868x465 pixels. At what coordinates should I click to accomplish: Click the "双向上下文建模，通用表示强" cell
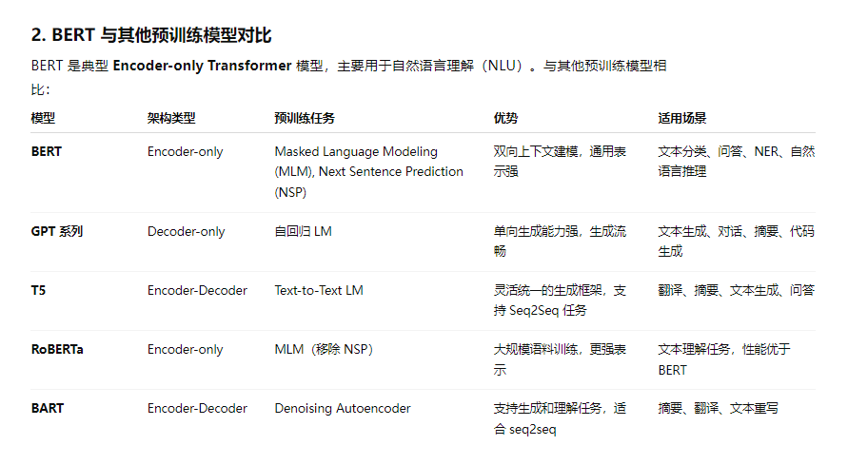(560, 162)
